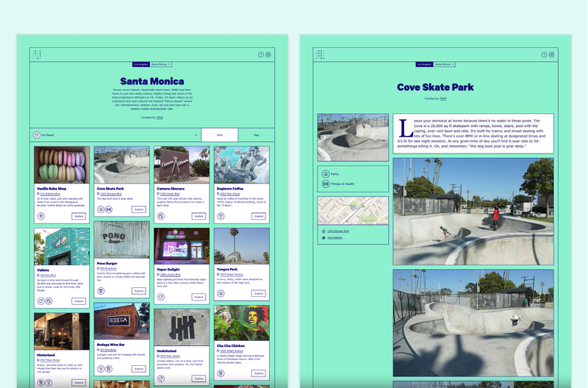
Task: Click the fitness icon on Cove Skate Park card
Action: (x=108, y=209)
